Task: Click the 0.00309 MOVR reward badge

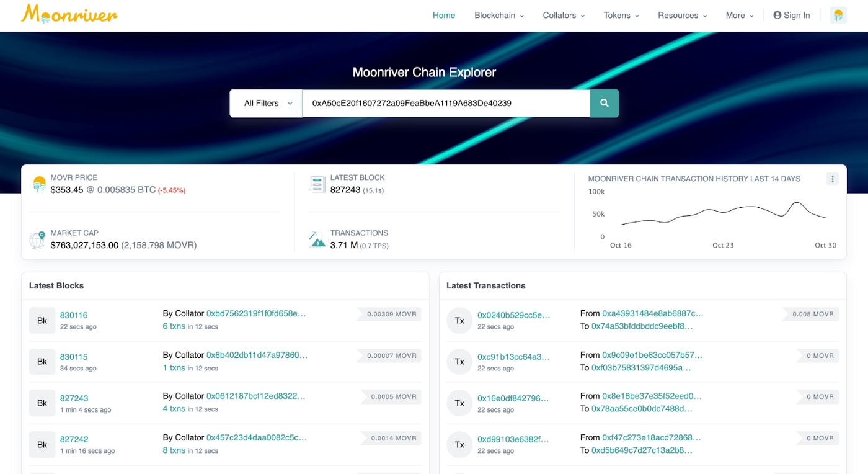Action: pyautogui.click(x=389, y=315)
